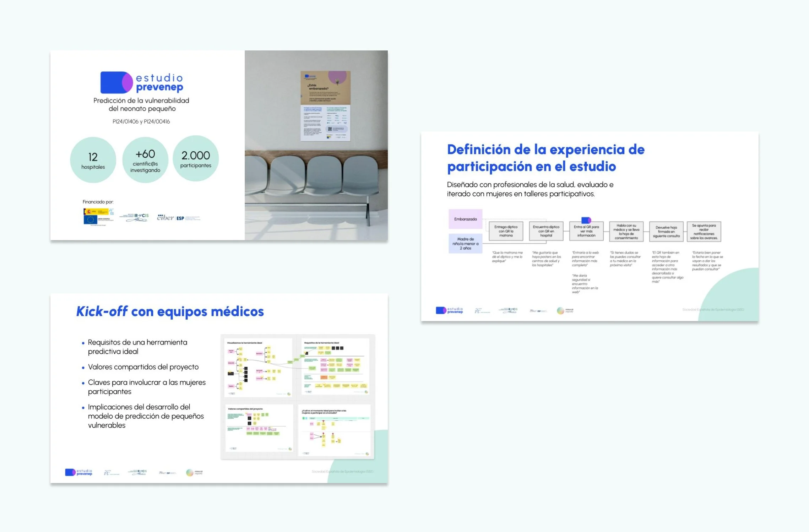
Task: Click the pink Embarazada box
Action: click(x=465, y=219)
